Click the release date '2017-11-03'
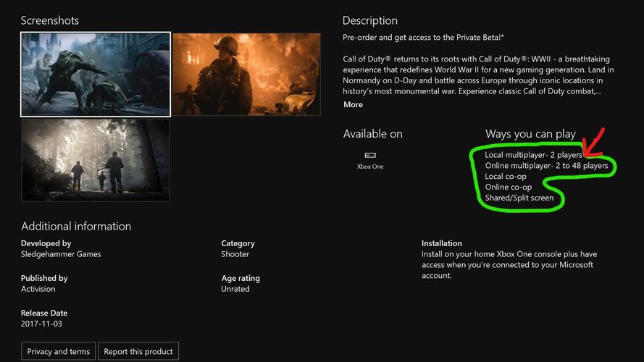 click(41, 324)
